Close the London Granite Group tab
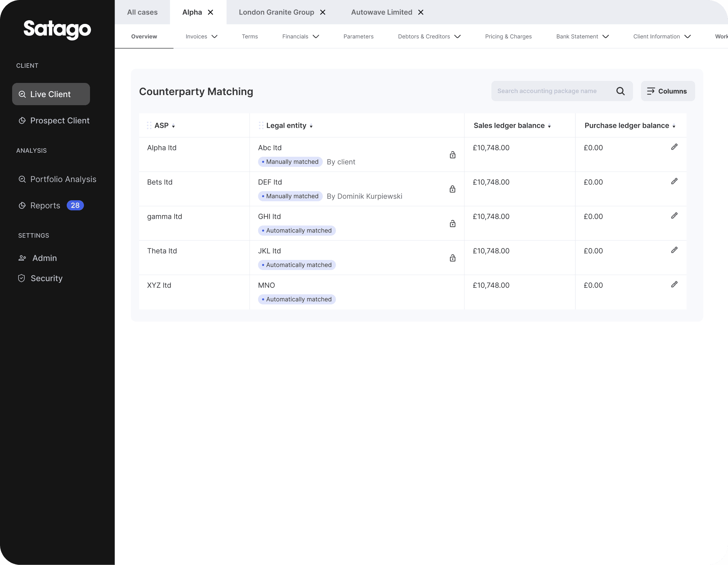 click(x=323, y=12)
